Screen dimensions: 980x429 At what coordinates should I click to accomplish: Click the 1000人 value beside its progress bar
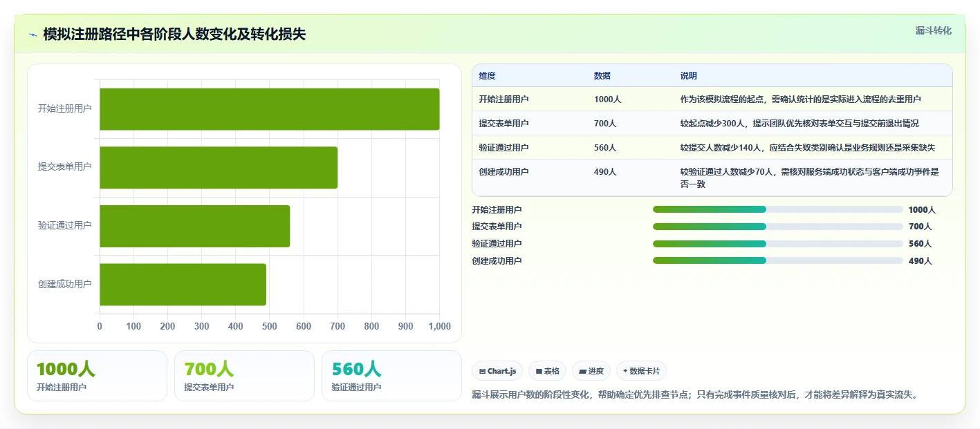(x=922, y=210)
